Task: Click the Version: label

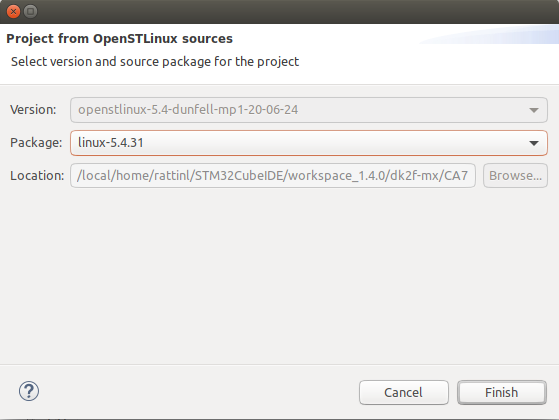Action: 33,110
